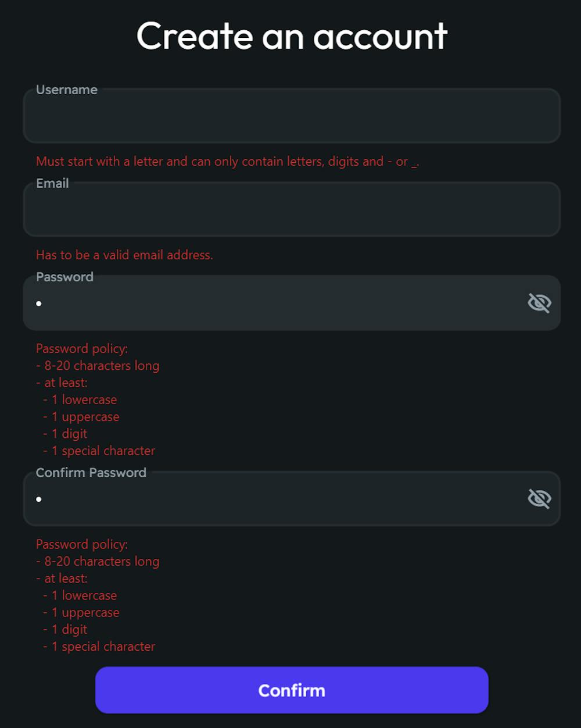
Task: Click "Password policy:" text below the Password field
Action: [x=82, y=349]
